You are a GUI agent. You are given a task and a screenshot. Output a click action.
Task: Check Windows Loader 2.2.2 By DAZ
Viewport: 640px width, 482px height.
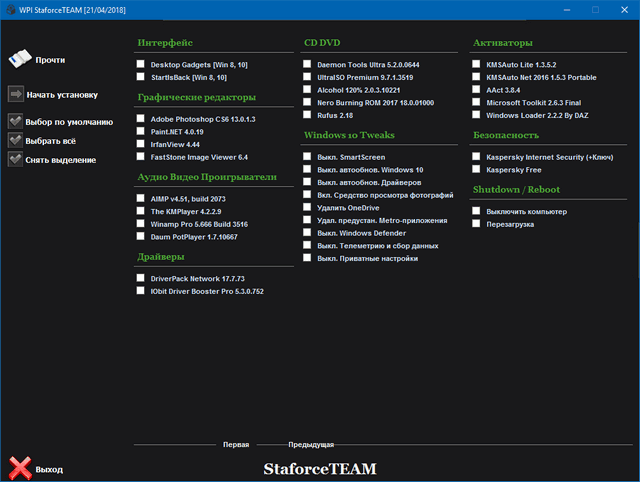tap(476, 115)
